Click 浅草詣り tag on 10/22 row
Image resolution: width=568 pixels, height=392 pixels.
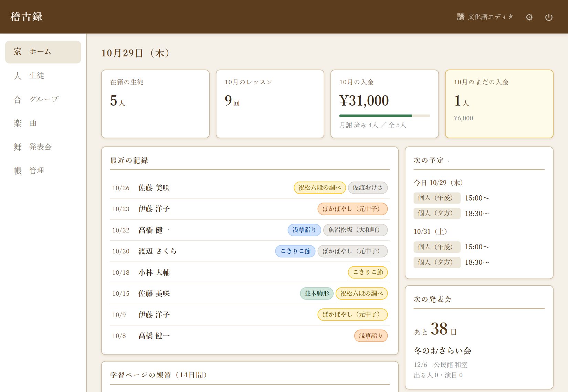pos(304,230)
